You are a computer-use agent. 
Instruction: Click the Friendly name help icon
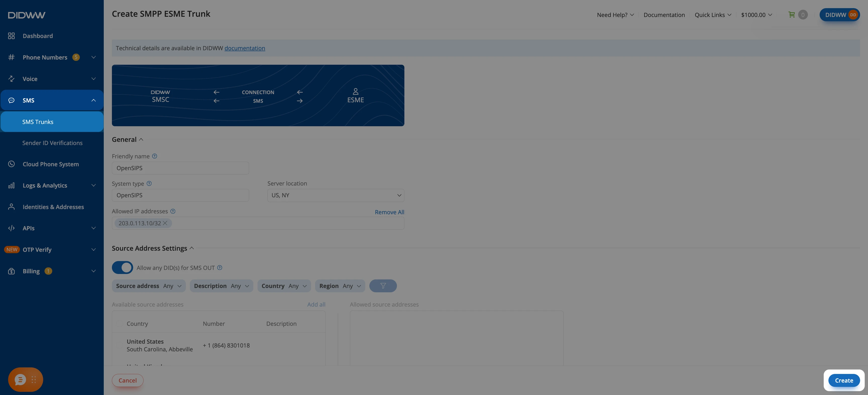(154, 156)
